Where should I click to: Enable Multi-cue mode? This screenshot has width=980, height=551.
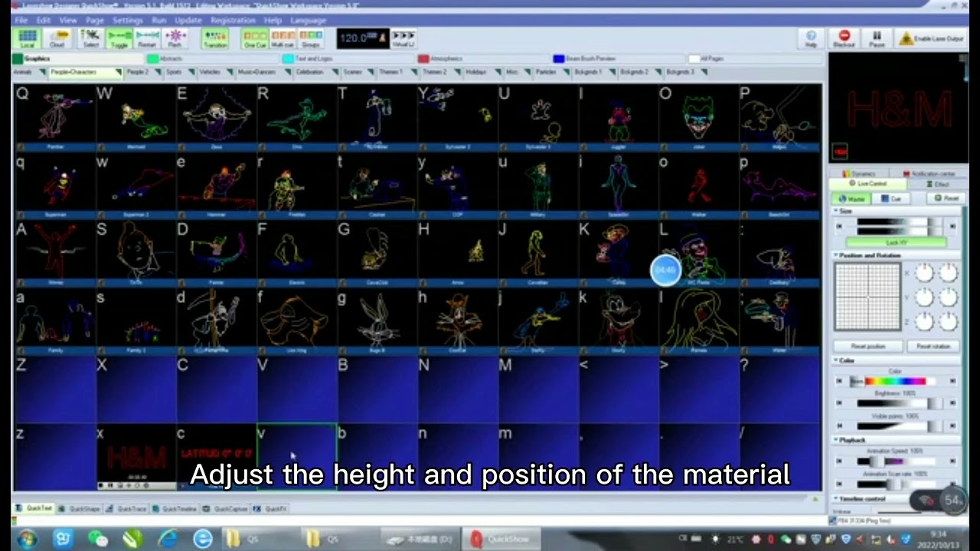point(283,39)
